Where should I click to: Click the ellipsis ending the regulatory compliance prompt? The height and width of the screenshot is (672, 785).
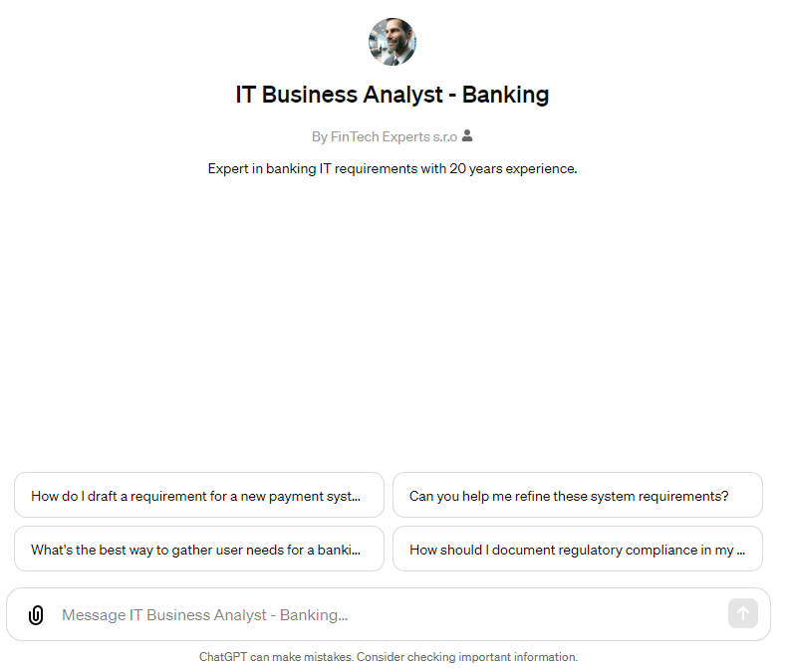(741, 553)
